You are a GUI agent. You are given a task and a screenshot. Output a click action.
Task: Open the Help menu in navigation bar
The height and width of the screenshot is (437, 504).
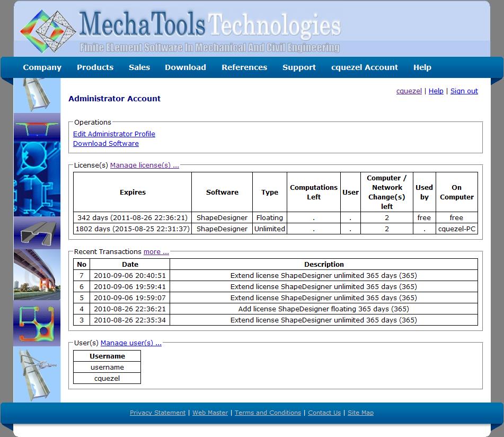pos(422,67)
